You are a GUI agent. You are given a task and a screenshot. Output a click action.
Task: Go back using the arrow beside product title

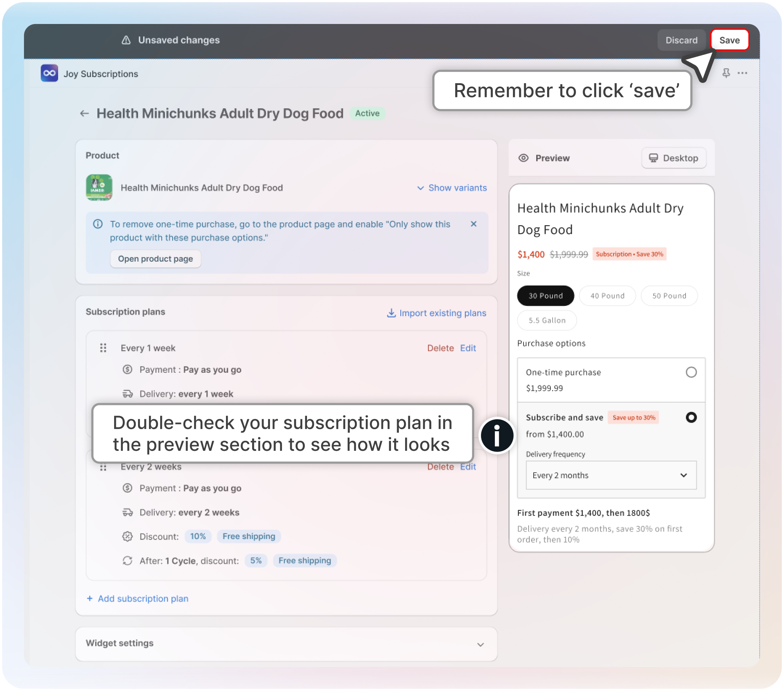coord(84,113)
